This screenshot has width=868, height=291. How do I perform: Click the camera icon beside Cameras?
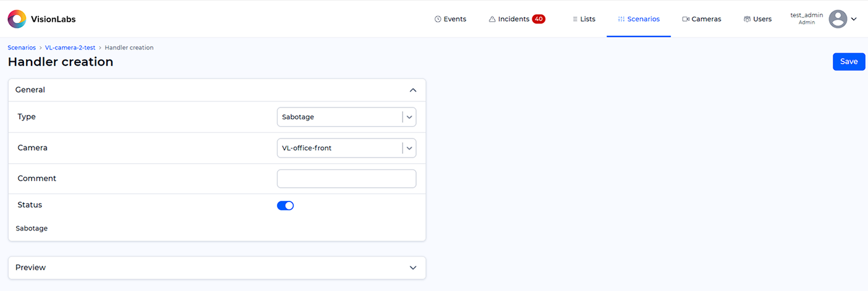pos(686,19)
